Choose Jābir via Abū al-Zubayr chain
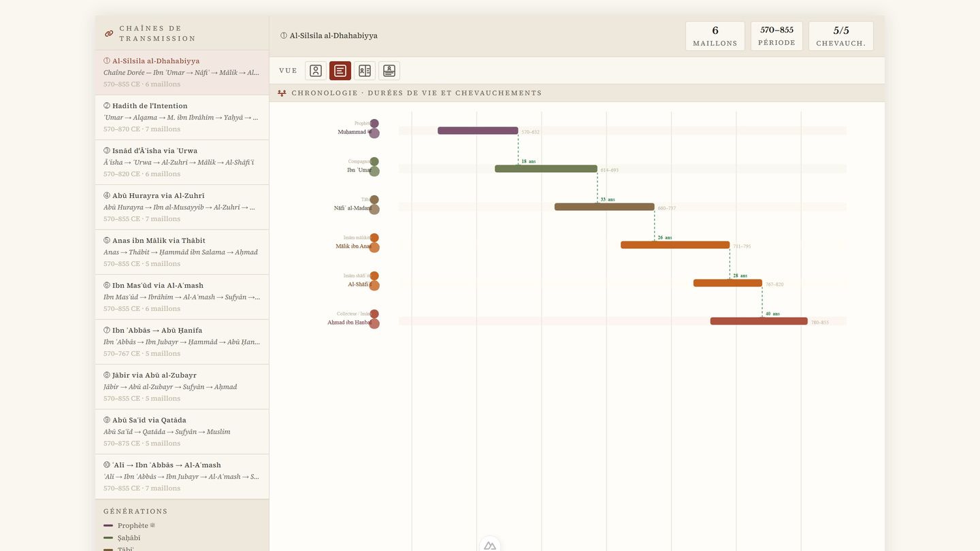 click(182, 387)
